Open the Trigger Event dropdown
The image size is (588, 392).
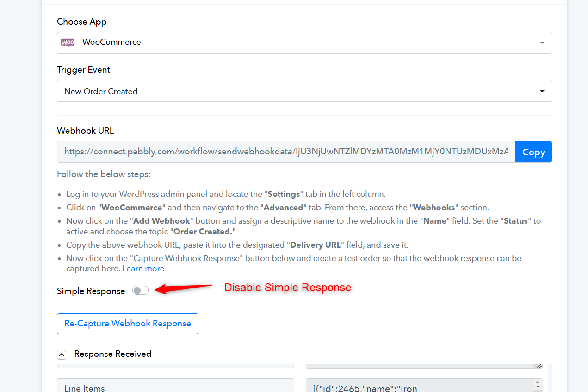[304, 91]
